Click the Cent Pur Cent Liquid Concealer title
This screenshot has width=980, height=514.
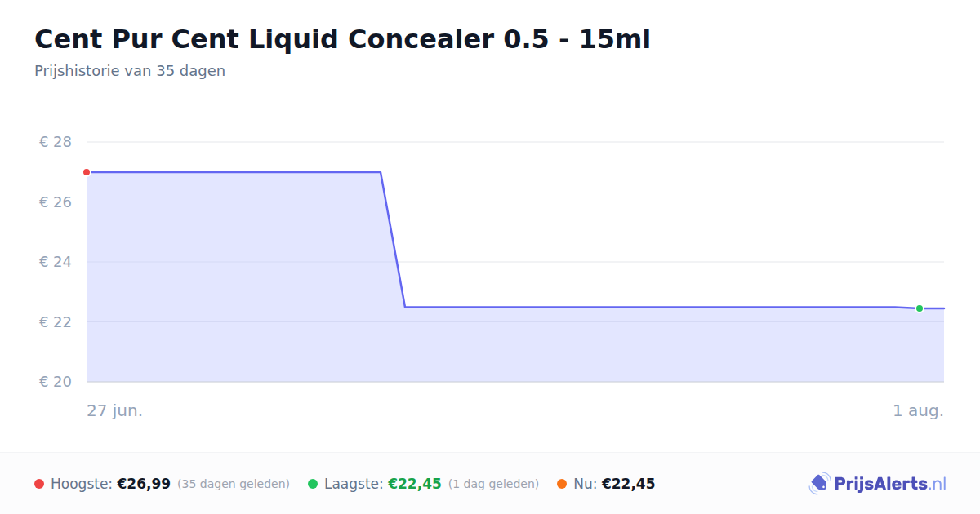tap(342, 39)
